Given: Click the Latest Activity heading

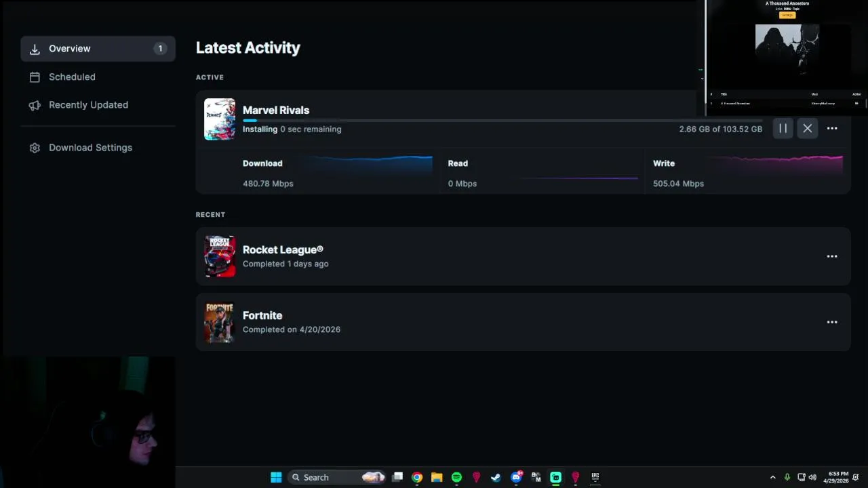Looking at the screenshot, I should (248, 47).
